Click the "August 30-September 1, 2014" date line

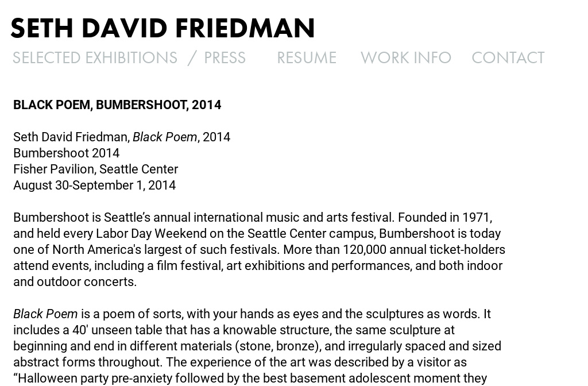94,186
